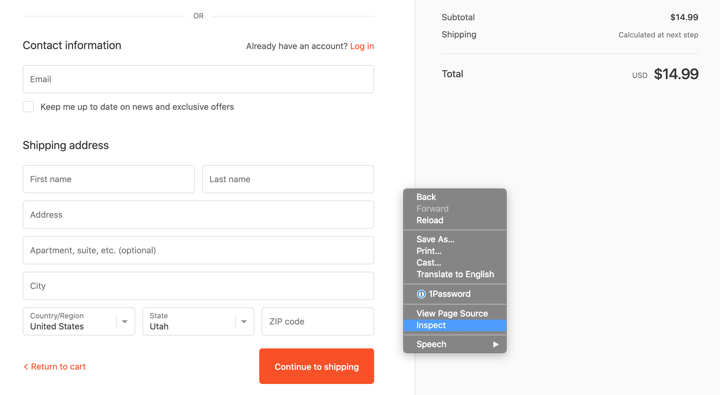720x395 pixels.
Task: Select Save As... in context menu
Action: [x=455, y=239]
